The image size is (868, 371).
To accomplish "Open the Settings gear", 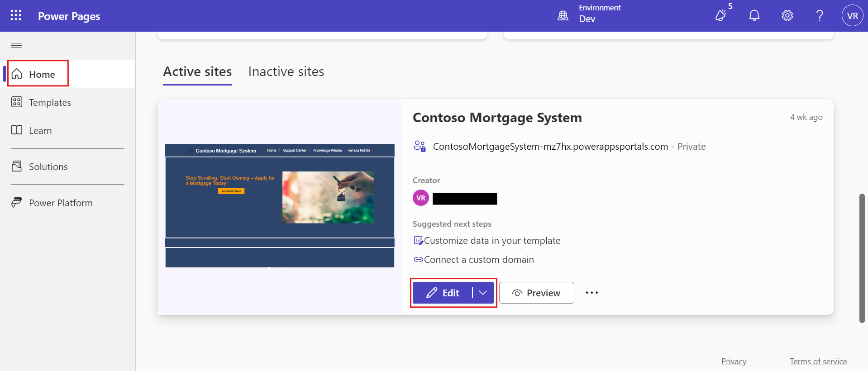I will click(x=787, y=15).
